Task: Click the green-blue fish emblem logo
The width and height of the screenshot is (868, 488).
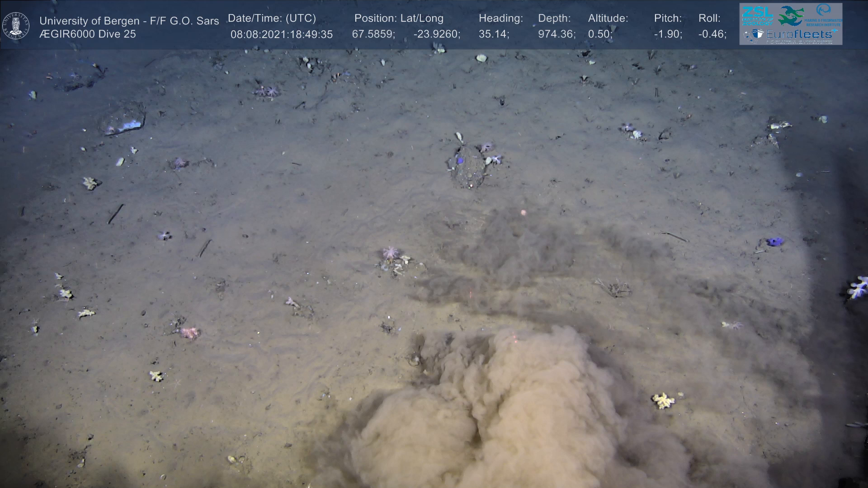Action: [790, 16]
